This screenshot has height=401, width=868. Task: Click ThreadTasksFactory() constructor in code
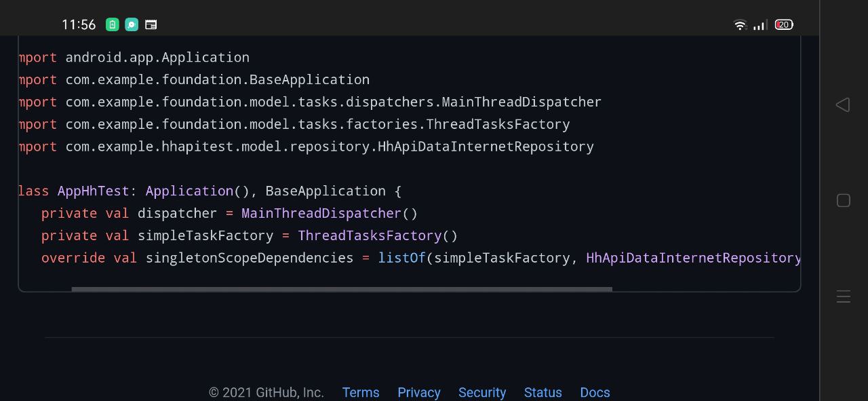pos(378,235)
